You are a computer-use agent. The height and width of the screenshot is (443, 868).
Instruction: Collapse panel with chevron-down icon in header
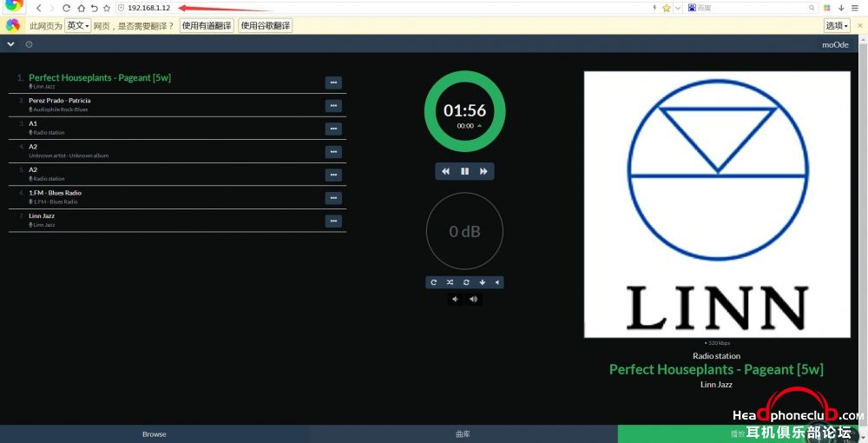[10, 44]
